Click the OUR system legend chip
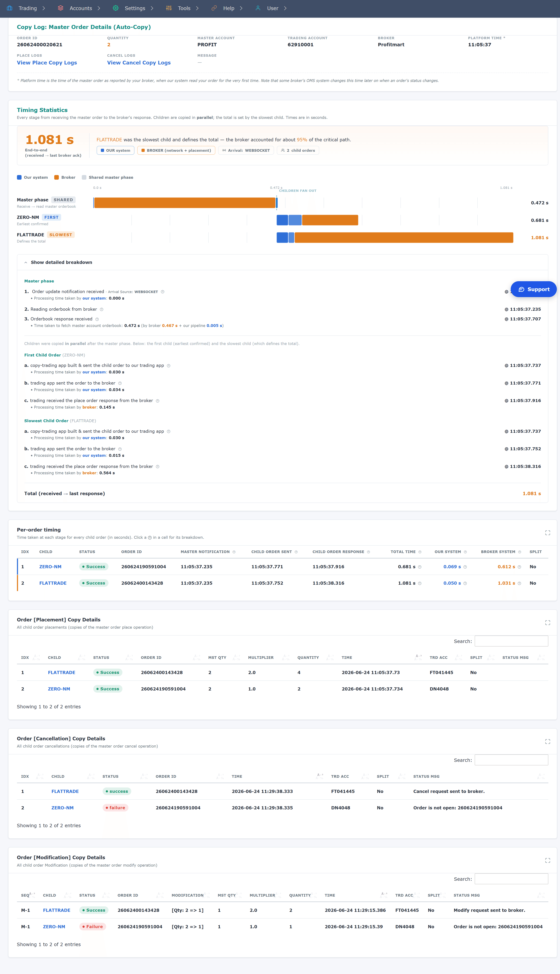The width and height of the screenshot is (560, 974). [x=115, y=151]
